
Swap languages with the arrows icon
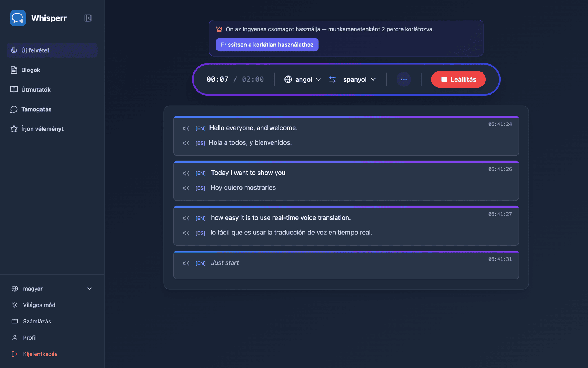point(332,79)
